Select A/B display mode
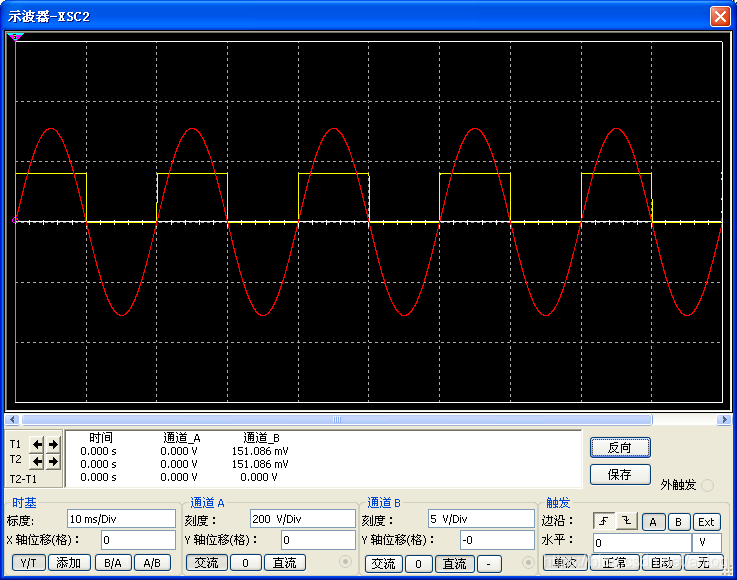The width and height of the screenshot is (737, 580). [152, 563]
